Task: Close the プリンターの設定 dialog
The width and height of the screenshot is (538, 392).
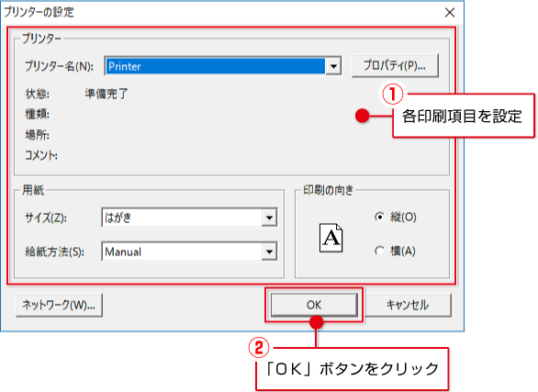Action: click(450, 13)
